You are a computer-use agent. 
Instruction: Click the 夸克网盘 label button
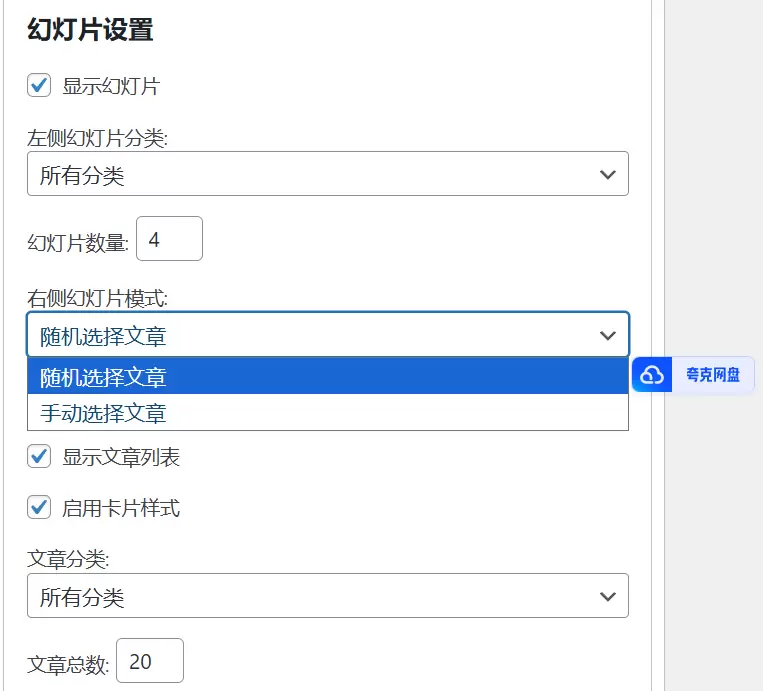(712, 375)
